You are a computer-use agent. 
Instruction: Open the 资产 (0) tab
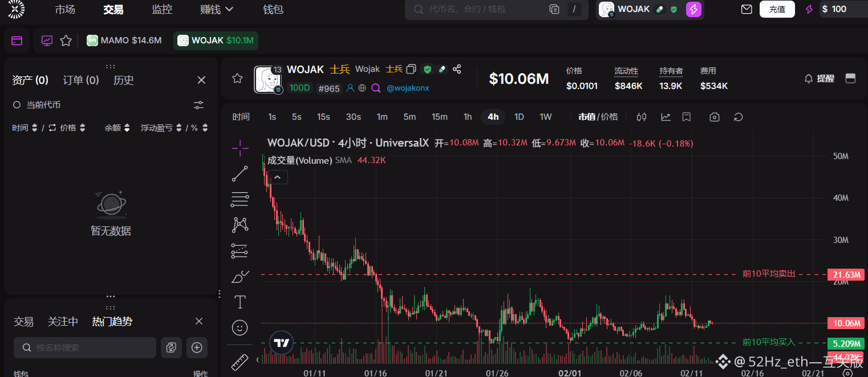pos(30,80)
